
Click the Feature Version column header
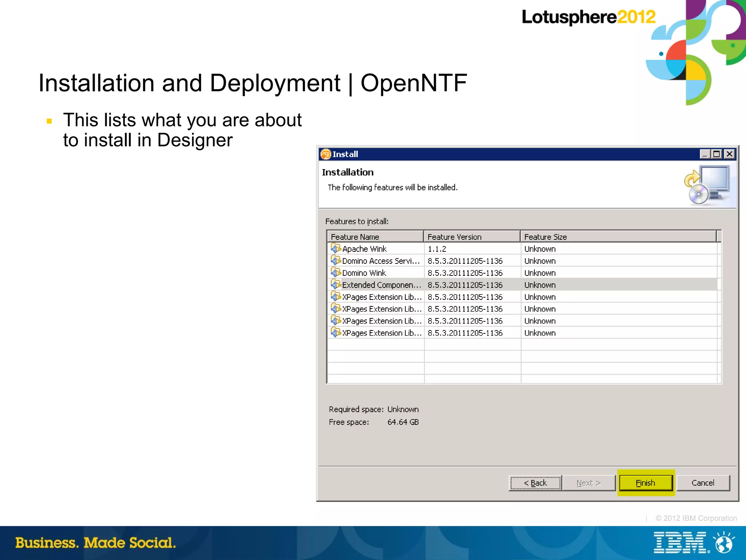coord(472,237)
